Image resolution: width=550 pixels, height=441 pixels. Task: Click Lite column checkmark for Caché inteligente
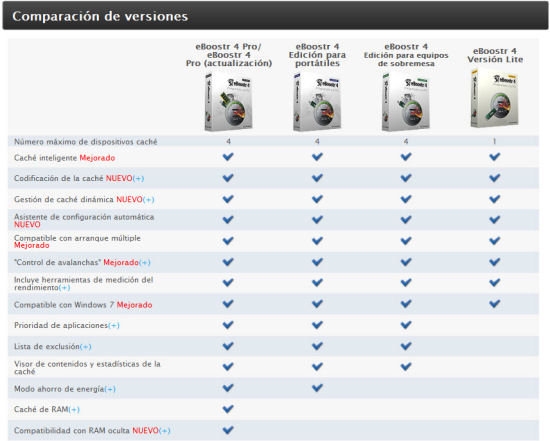pyautogui.click(x=495, y=157)
